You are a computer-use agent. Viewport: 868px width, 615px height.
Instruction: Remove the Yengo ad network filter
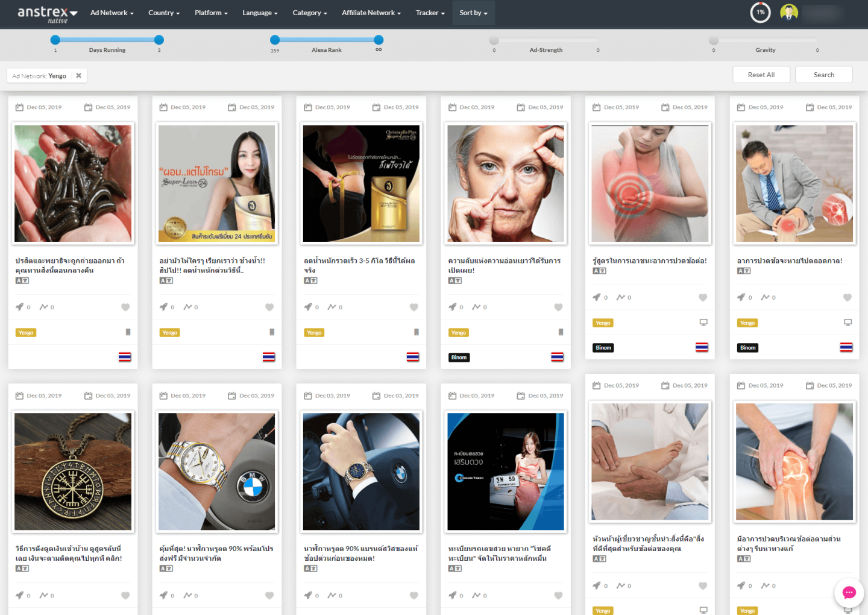click(x=78, y=76)
